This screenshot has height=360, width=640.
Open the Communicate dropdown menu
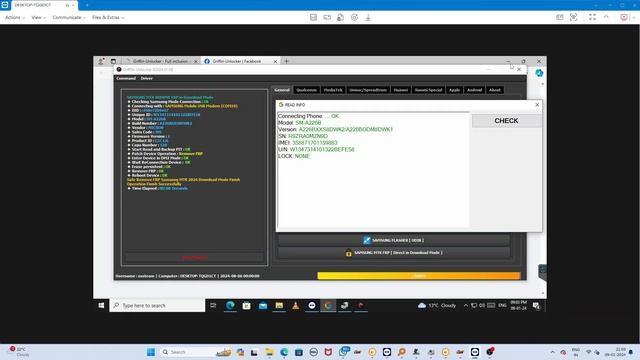pyautogui.click(x=69, y=18)
